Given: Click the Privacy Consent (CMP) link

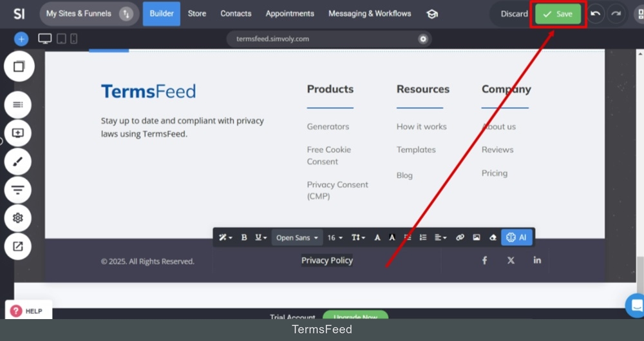Looking at the screenshot, I should pyautogui.click(x=337, y=190).
